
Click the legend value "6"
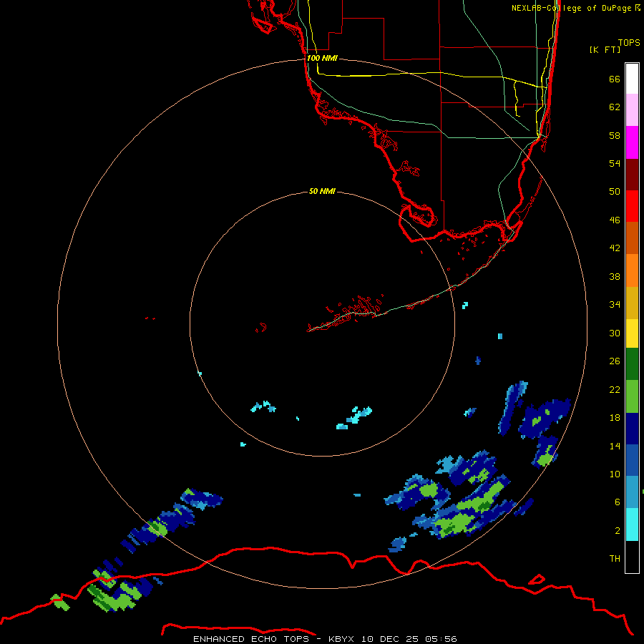pos(617,502)
